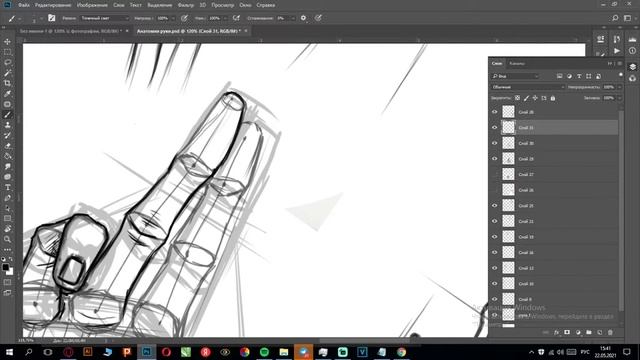The image size is (640, 360).
Task: Delete layer with trash icon
Action: click(610, 332)
